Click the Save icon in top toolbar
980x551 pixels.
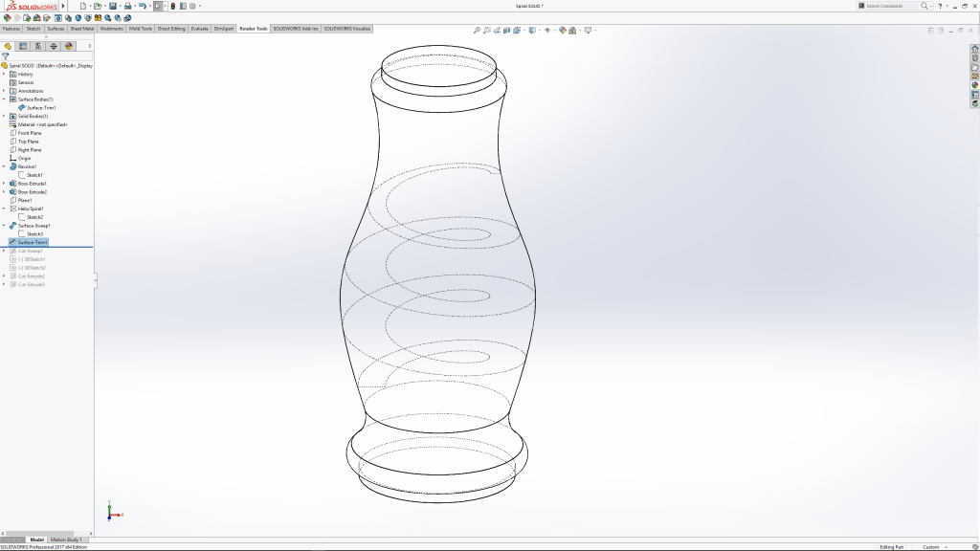tap(112, 6)
